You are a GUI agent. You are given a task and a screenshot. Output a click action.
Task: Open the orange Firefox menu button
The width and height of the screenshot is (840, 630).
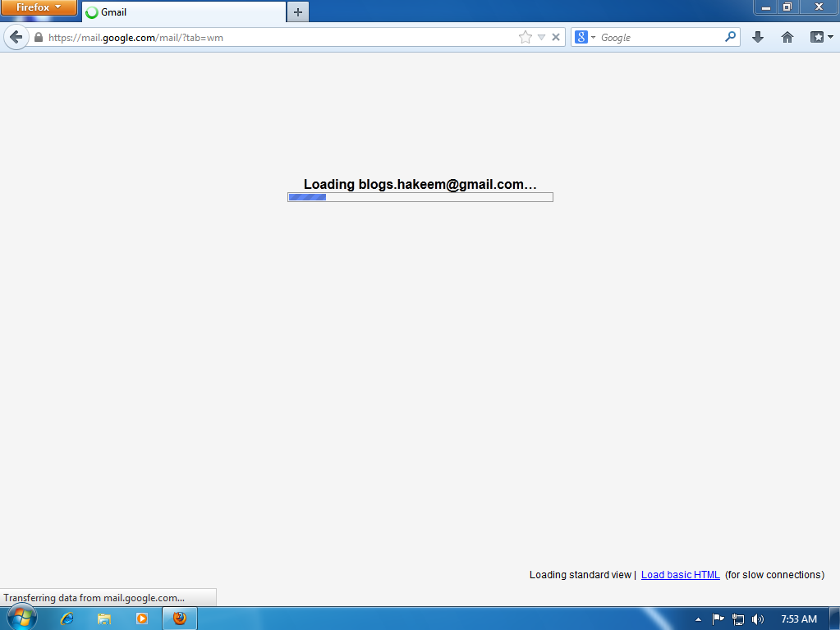(x=39, y=7)
